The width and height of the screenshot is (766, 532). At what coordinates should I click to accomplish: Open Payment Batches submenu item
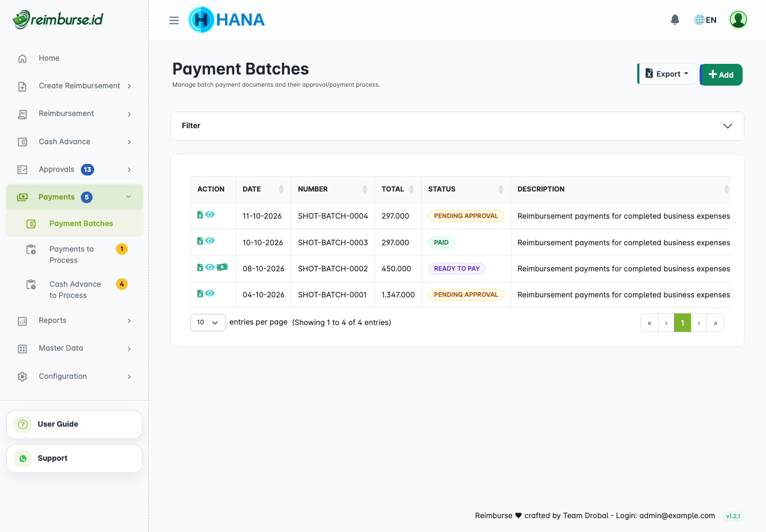click(74, 223)
